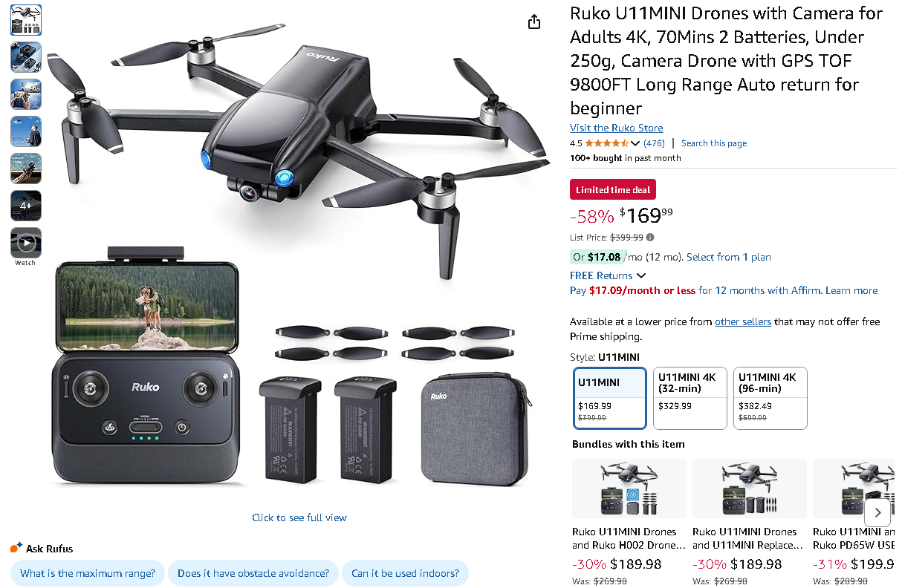Click the share icon above product image
Image resolution: width=902 pixels, height=588 pixels.
point(533,22)
